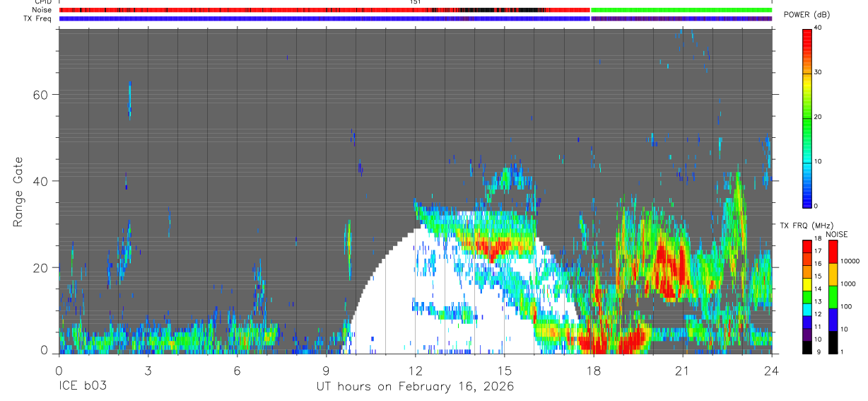
Task: Click the x-axis tick label '18'
Action: point(594,371)
